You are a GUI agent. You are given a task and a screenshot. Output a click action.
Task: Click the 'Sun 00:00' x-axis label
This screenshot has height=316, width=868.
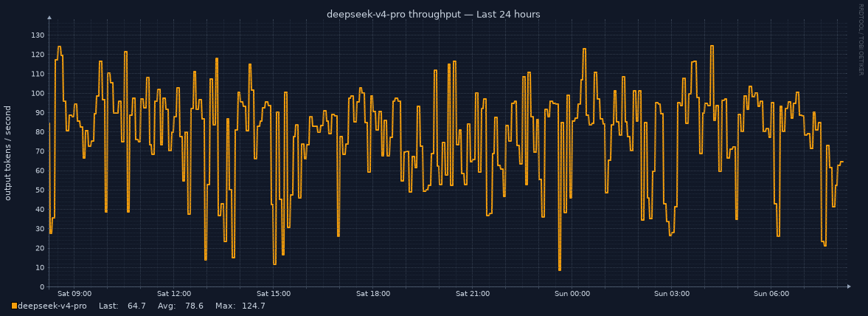[572, 294]
